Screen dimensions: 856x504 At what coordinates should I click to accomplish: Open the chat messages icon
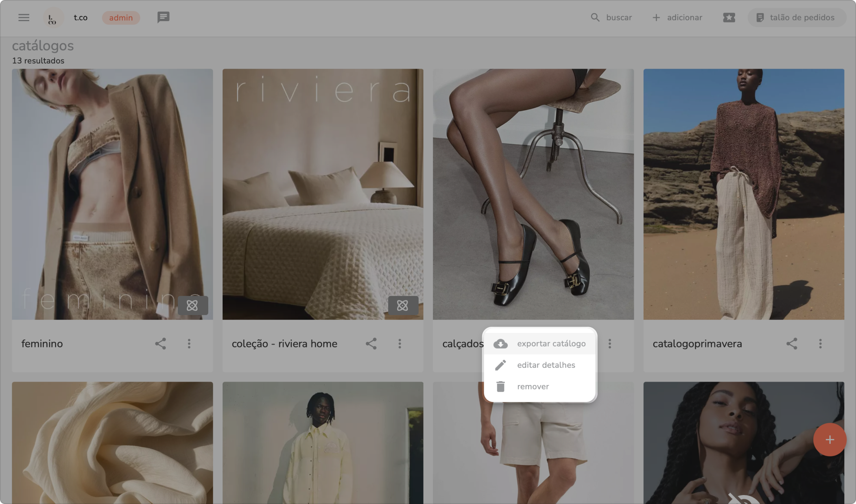click(x=163, y=17)
